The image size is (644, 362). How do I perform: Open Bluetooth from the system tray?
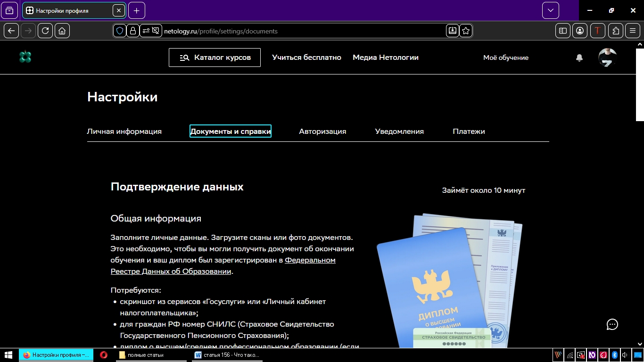point(614,355)
